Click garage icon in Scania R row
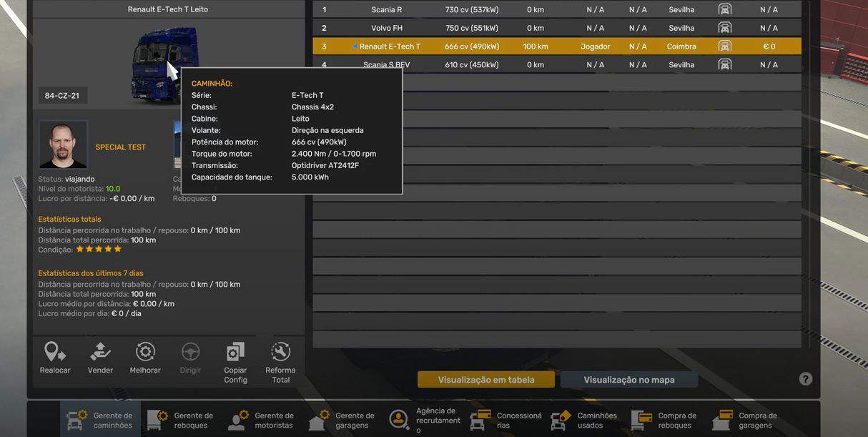This screenshot has width=868, height=437. click(724, 10)
